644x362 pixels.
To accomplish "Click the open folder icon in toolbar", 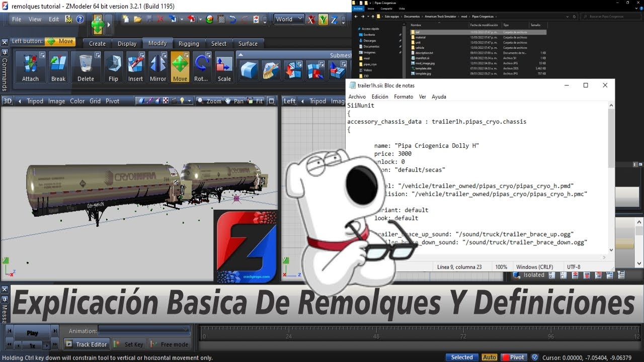I will (138, 20).
